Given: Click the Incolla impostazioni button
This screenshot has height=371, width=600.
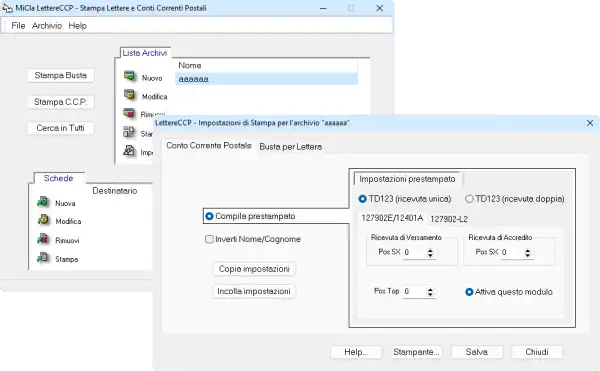Looking at the screenshot, I should pos(254,291).
